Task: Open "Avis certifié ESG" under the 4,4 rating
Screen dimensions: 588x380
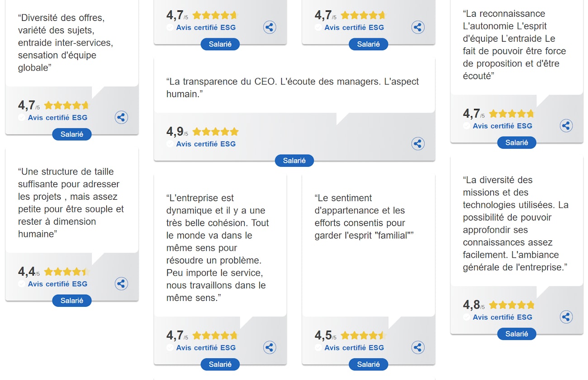Action: click(57, 284)
